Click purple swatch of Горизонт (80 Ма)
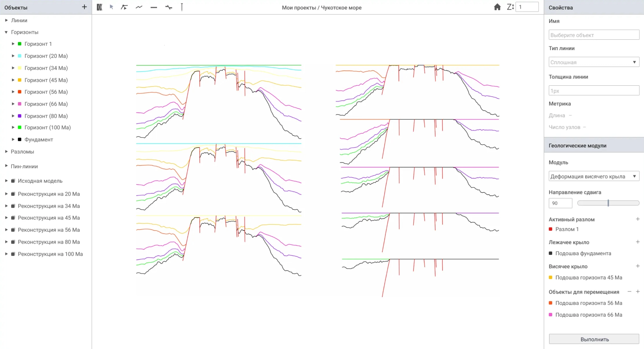644x349 pixels. pyautogui.click(x=20, y=116)
